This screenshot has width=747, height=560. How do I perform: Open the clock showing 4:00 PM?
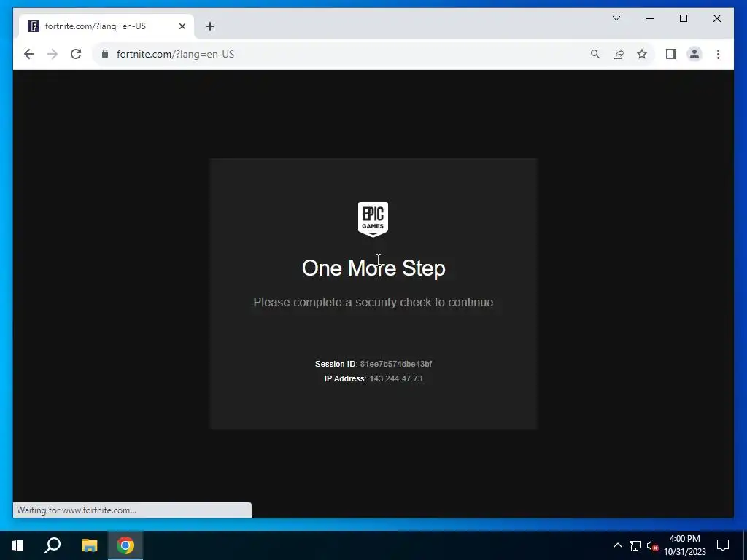pyautogui.click(x=684, y=545)
